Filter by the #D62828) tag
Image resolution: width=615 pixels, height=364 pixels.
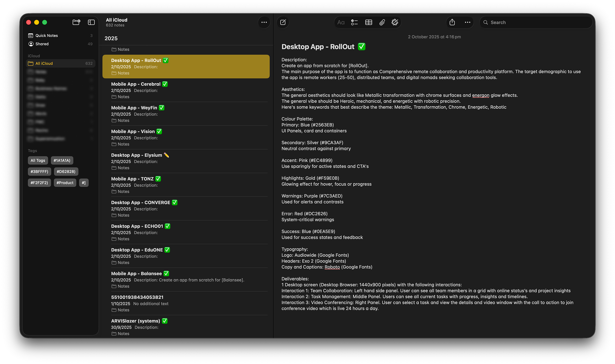coord(66,172)
